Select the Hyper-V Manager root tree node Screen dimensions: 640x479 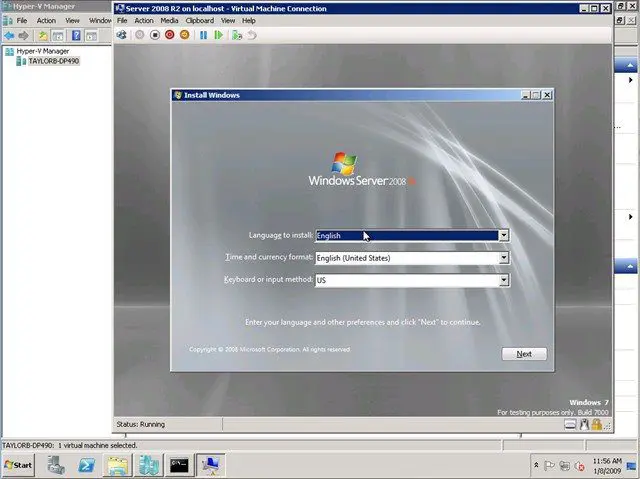[42, 51]
